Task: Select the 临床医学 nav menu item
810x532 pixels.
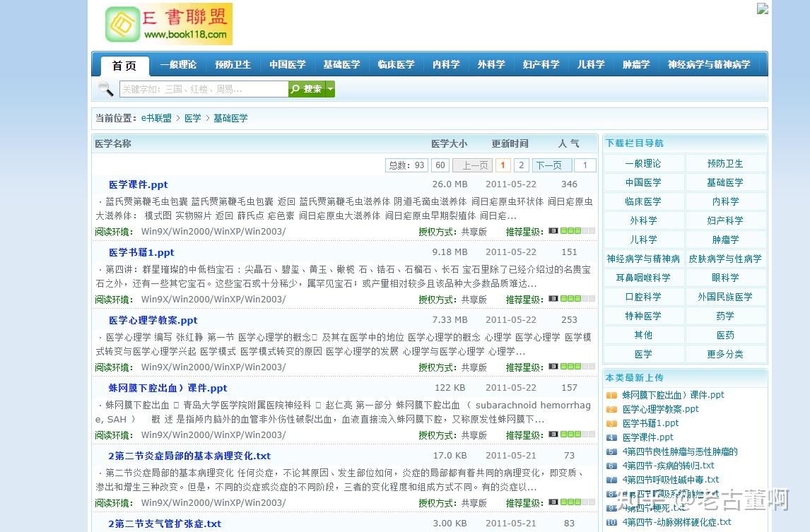Action: [397, 64]
